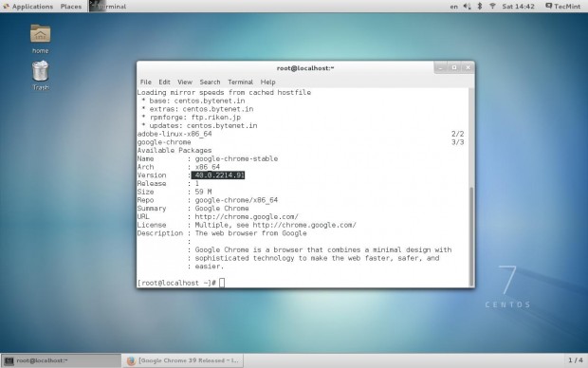The width and height of the screenshot is (588, 368).
Task: Minimize the root@localhost terminal window
Action: tap(441, 68)
